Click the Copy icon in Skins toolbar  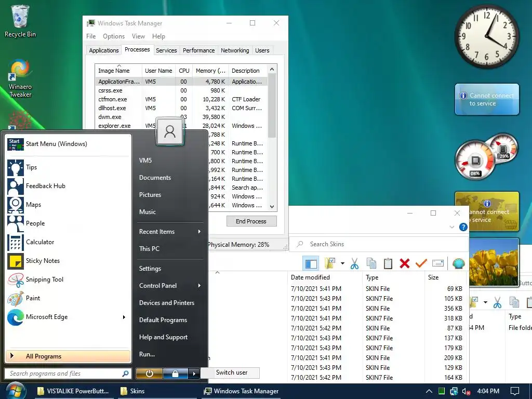tap(371, 263)
